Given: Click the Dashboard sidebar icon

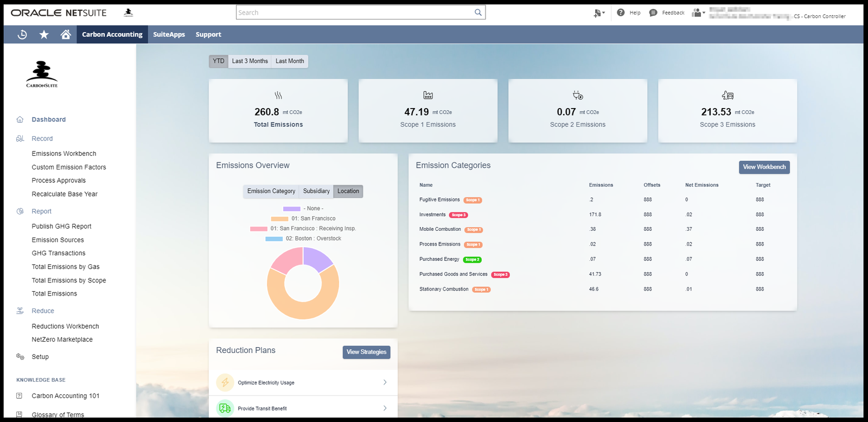Looking at the screenshot, I should (20, 119).
